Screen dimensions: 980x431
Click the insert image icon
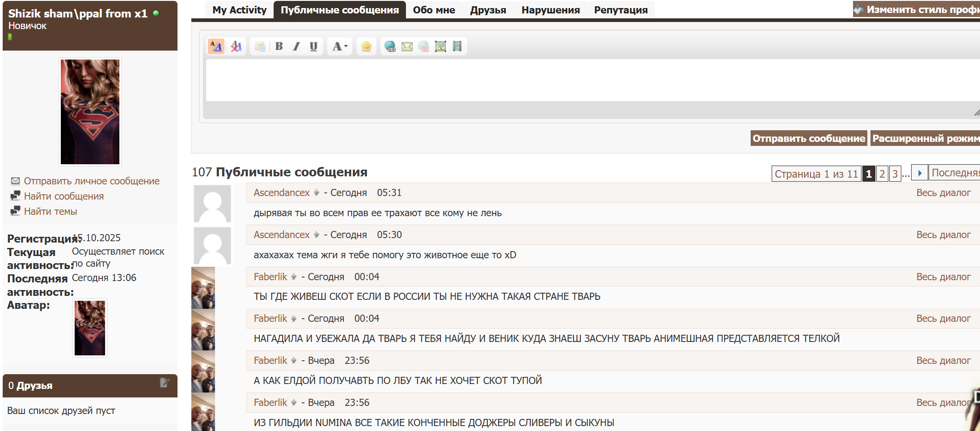440,47
